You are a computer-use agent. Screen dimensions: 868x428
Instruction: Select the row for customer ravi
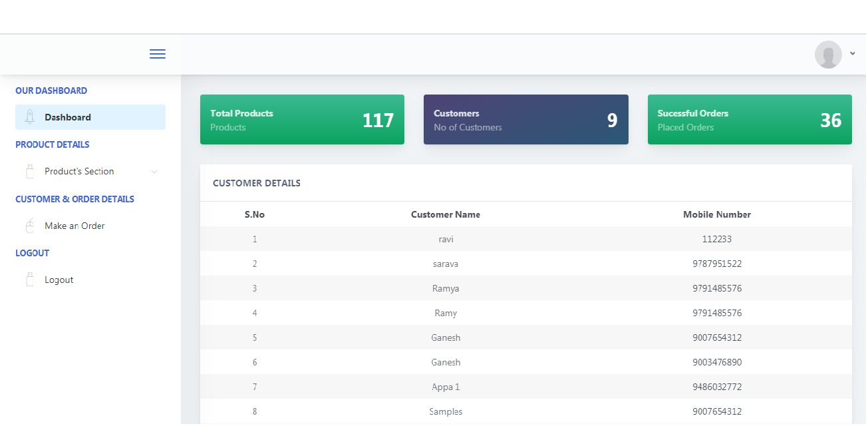(x=446, y=240)
